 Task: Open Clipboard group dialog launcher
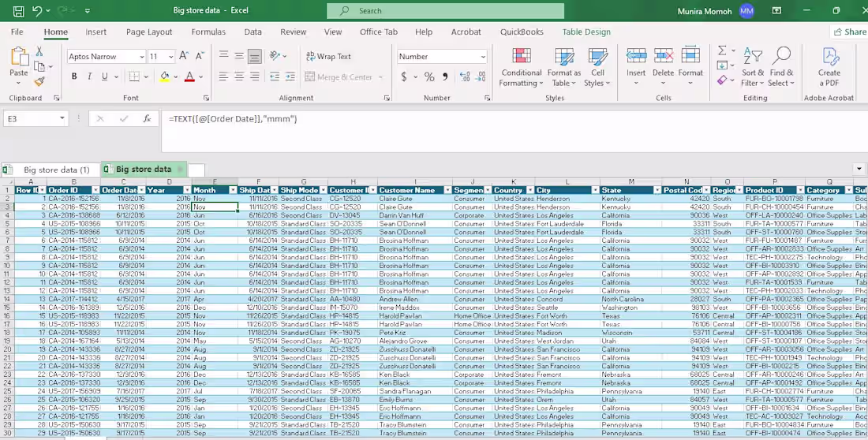[57, 98]
